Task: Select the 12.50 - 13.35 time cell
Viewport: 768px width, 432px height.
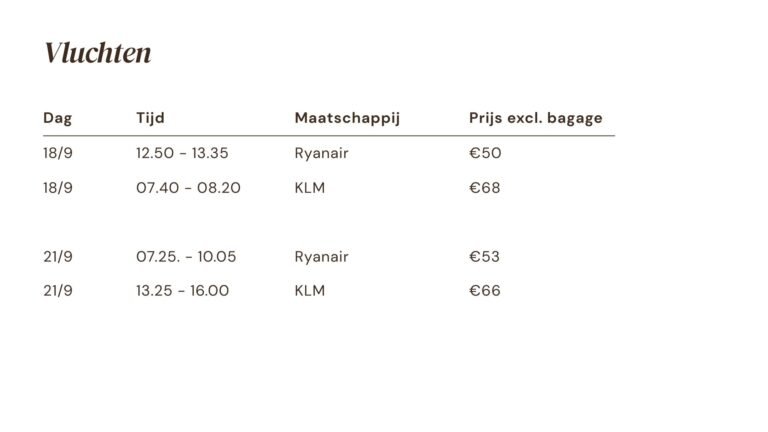Action: [x=182, y=153]
